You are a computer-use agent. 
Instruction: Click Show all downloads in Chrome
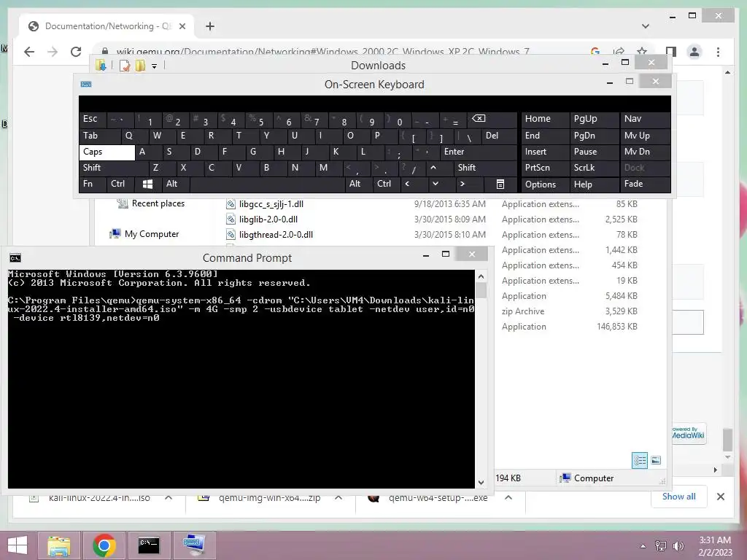coord(679,497)
